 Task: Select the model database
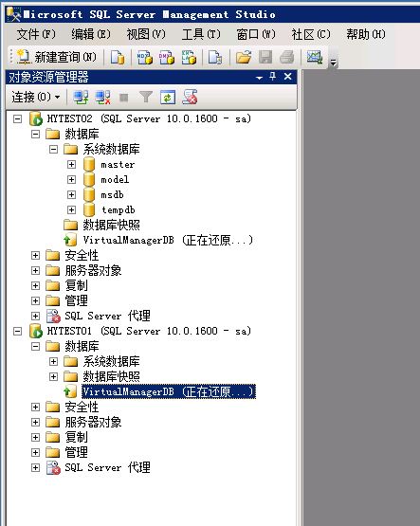(x=115, y=180)
